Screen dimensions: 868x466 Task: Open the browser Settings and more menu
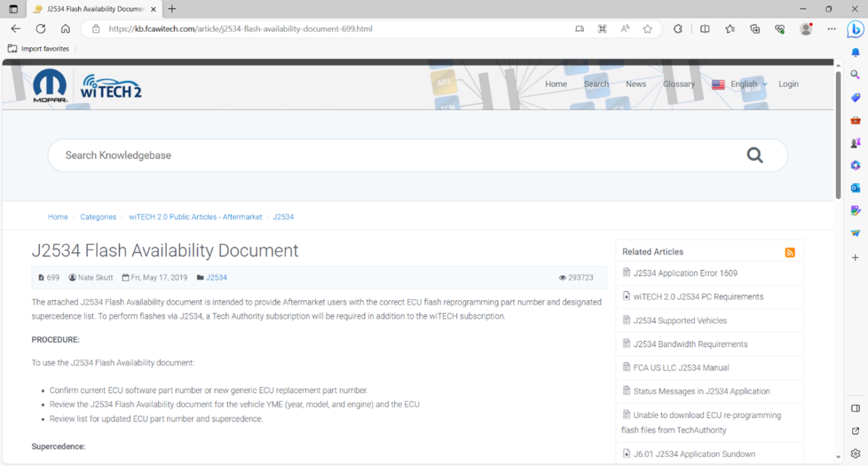(x=832, y=29)
